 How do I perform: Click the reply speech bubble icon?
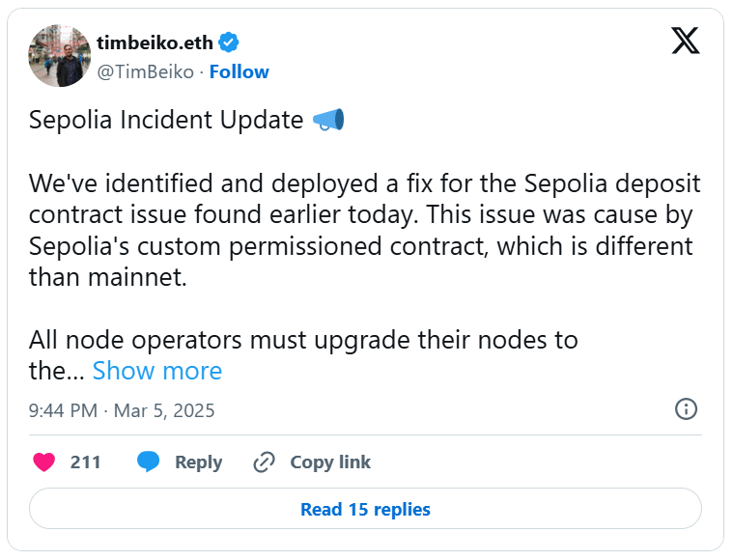click(148, 462)
